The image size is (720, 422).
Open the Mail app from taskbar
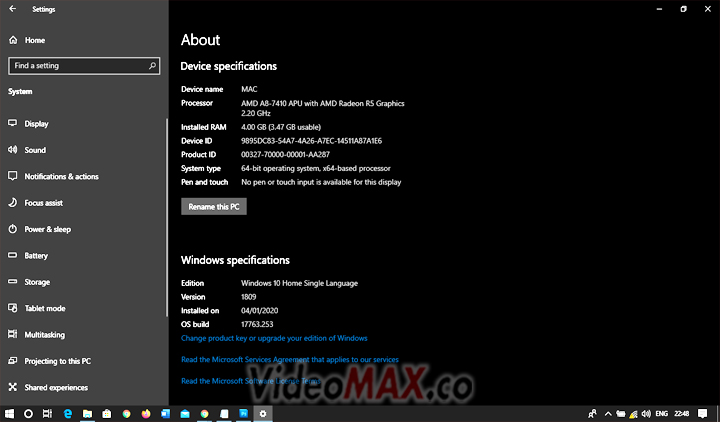185,414
